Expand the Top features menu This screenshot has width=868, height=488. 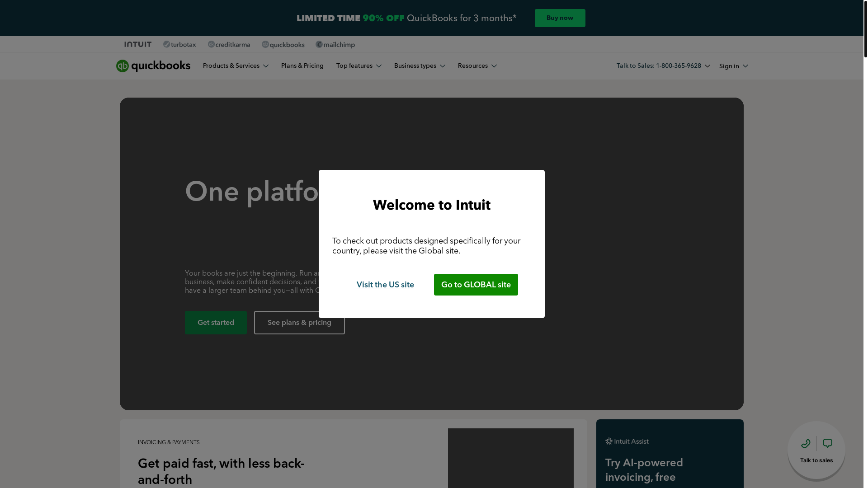[359, 66]
